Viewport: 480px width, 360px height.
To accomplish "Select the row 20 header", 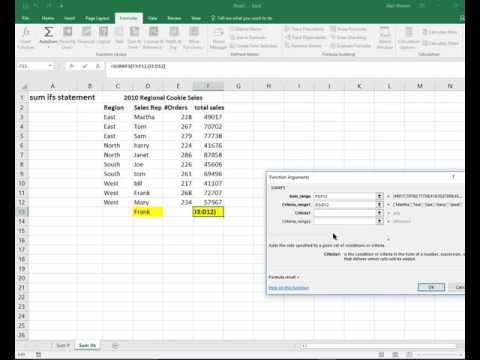I will coord(22,278).
